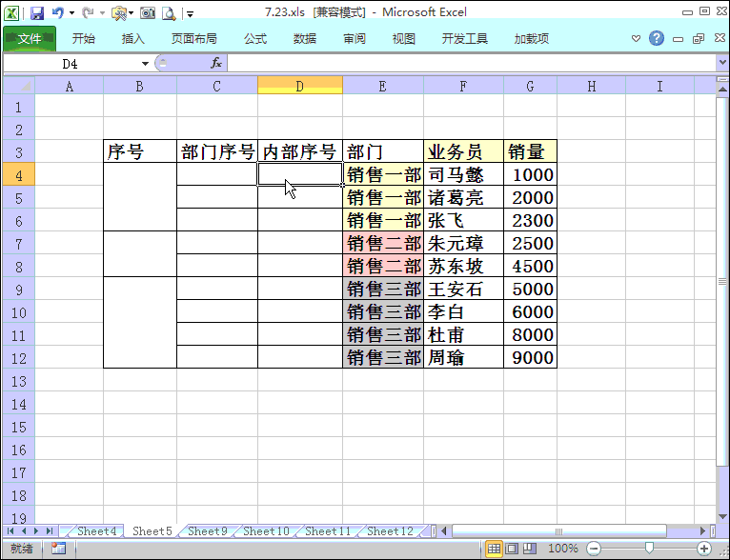Image resolution: width=730 pixels, height=560 pixels.
Task: Switch to the 公式 ribbon tab
Action: (255, 39)
